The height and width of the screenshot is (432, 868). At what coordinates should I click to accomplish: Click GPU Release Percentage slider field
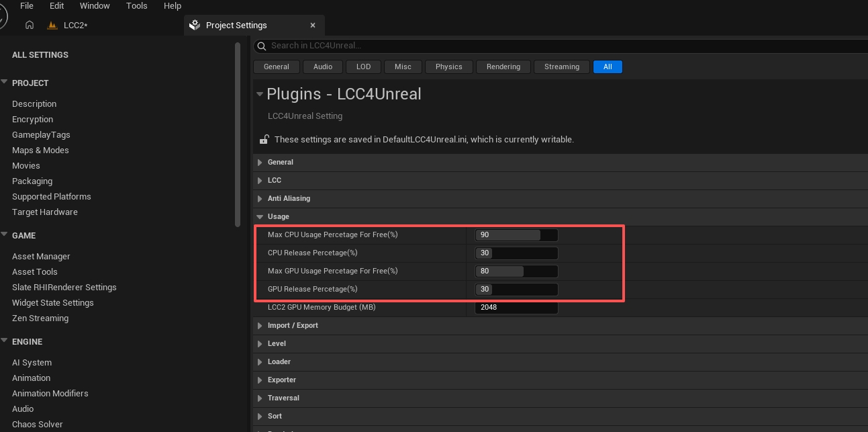click(516, 289)
